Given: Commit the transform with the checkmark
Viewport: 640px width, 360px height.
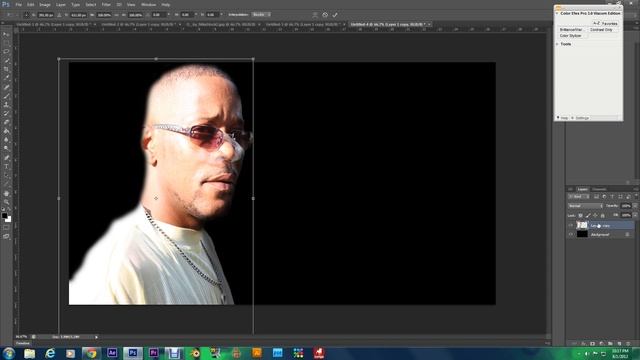Looking at the screenshot, I should coord(335,15).
